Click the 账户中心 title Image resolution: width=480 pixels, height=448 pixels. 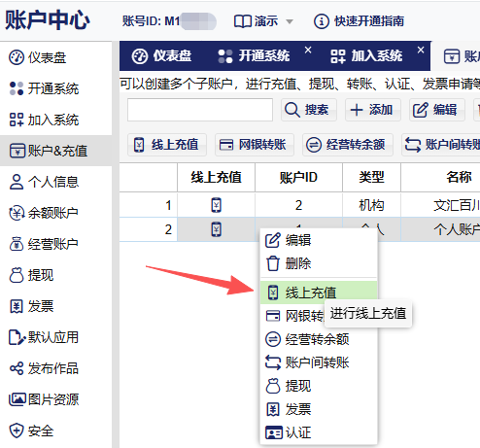click(48, 20)
